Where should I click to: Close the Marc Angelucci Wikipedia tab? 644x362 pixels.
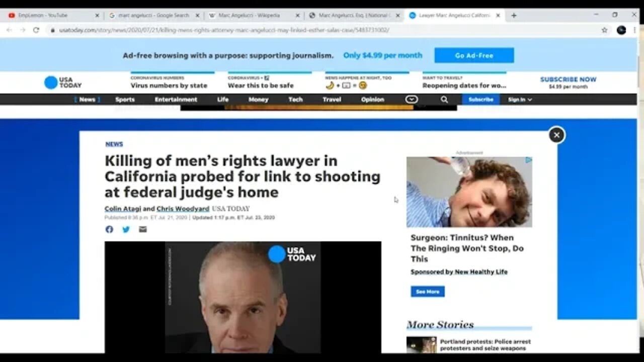coord(297,16)
